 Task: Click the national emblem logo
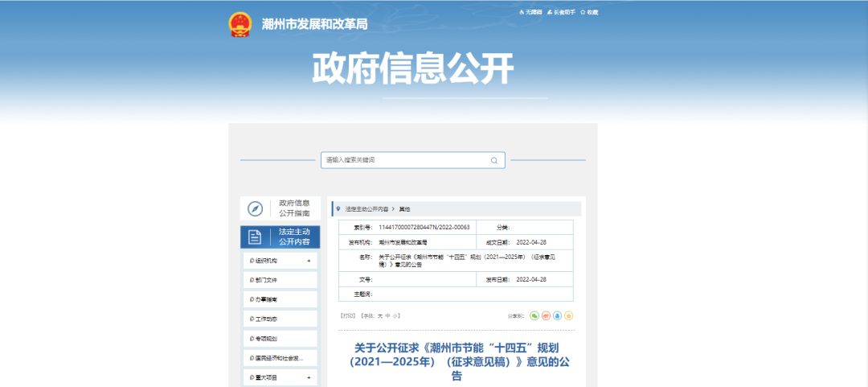pyautogui.click(x=240, y=24)
